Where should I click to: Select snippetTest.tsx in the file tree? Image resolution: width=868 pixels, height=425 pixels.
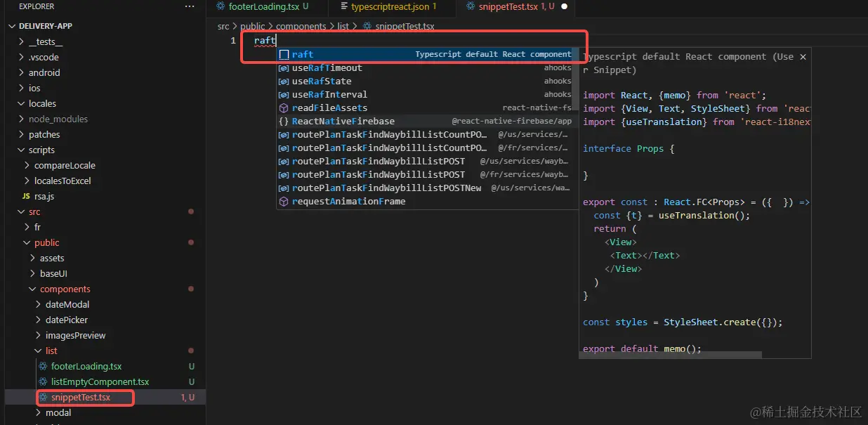pyautogui.click(x=81, y=397)
